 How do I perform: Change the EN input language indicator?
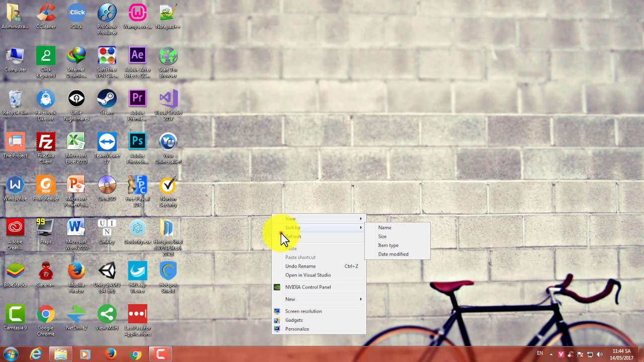(540, 353)
